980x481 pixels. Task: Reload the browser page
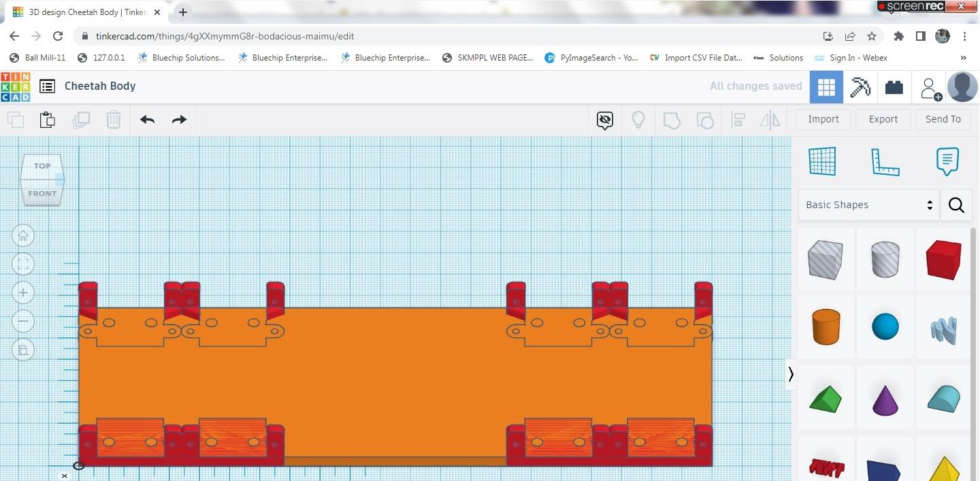[x=59, y=36]
